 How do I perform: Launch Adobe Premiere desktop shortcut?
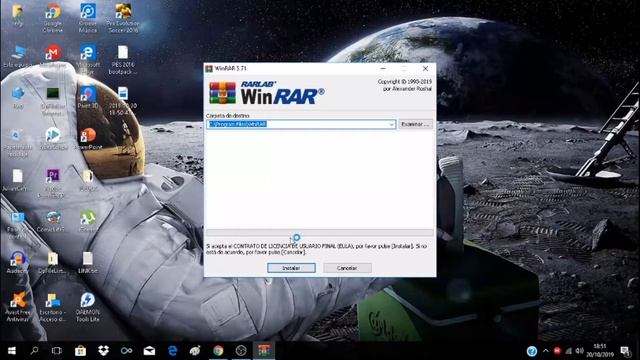point(52,183)
